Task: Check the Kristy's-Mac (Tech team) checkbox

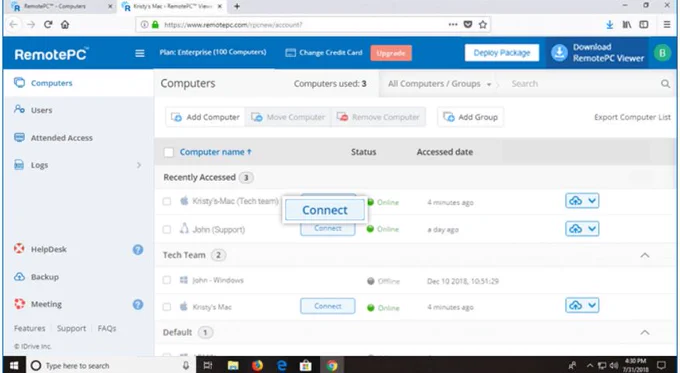Action: tap(167, 201)
